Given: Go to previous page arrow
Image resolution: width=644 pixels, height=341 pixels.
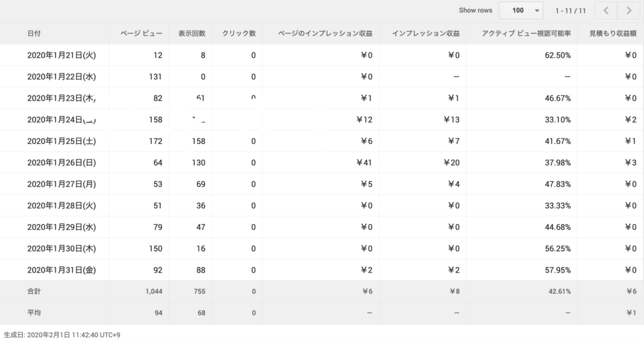Looking at the screenshot, I should tap(606, 11).
